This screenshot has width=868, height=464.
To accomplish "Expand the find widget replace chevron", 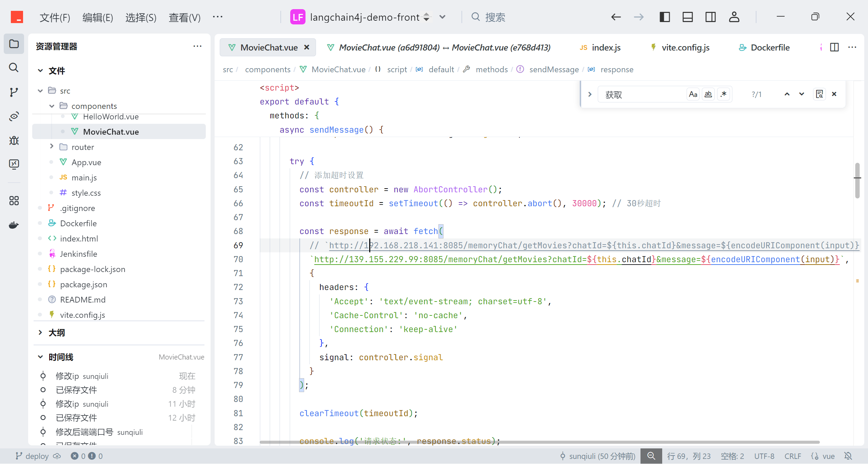I will point(590,94).
